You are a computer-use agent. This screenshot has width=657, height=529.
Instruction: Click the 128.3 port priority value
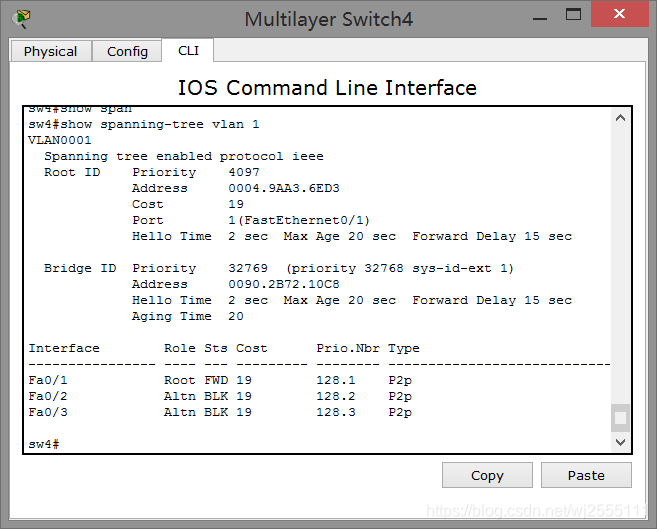[336, 412]
